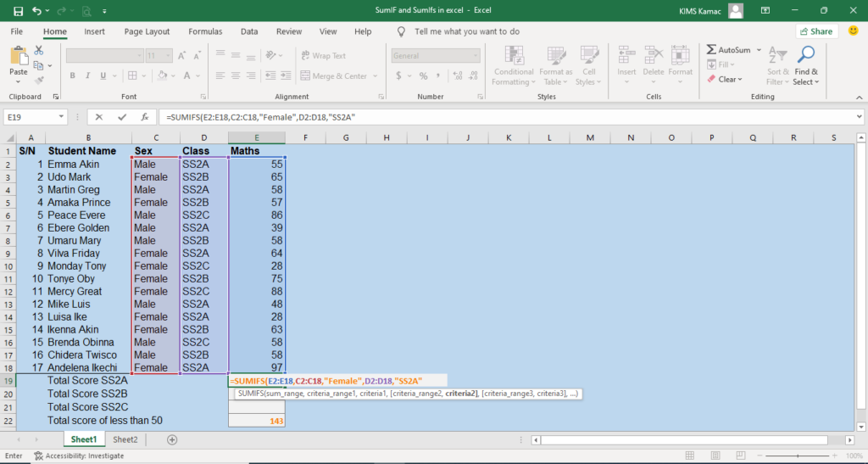Open Sort & Filter dropdown
Viewport: 868px width, 464px height.
click(x=778, y=66)
